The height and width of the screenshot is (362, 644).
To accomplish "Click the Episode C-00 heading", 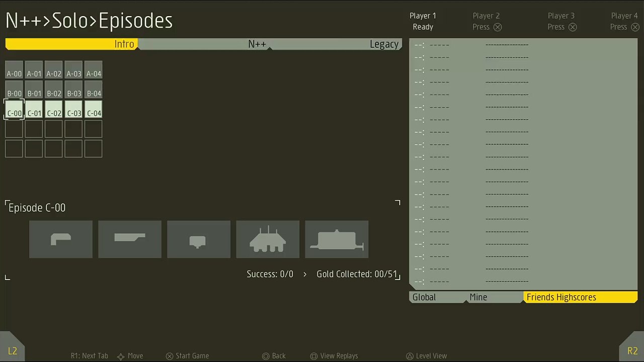I will 37,208.
